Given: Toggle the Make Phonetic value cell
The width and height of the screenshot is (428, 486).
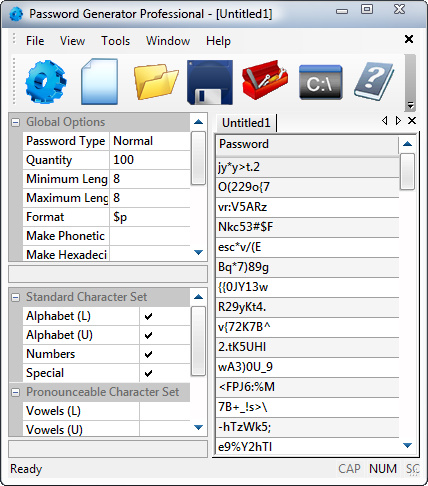Looking at the screenshot, I should pyautogui.click(x=150, y=236).
